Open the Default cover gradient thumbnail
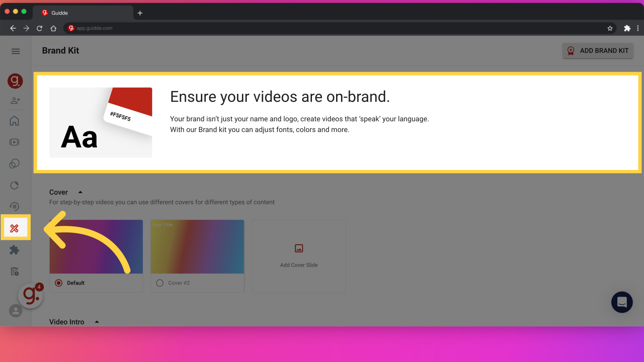 96,247
